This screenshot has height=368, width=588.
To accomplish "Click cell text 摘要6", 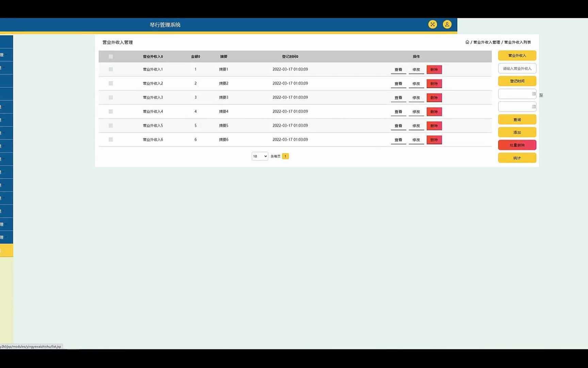I will tap(224, 139).
